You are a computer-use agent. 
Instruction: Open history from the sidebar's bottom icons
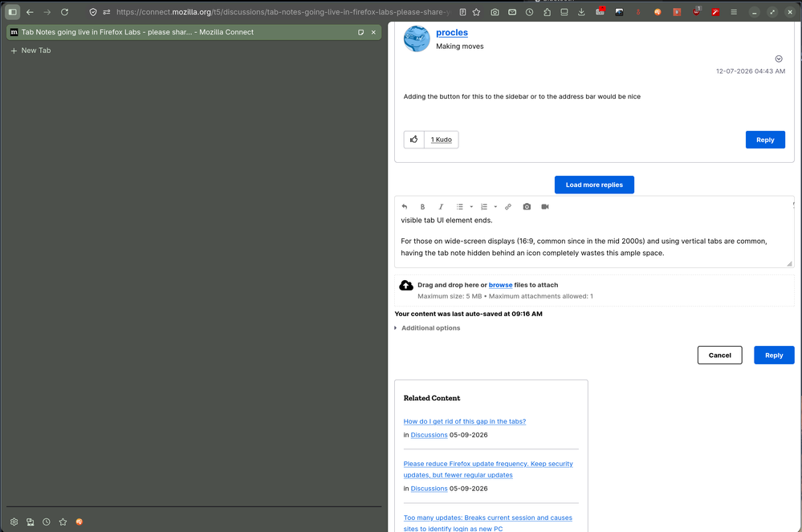pos(47,522)
